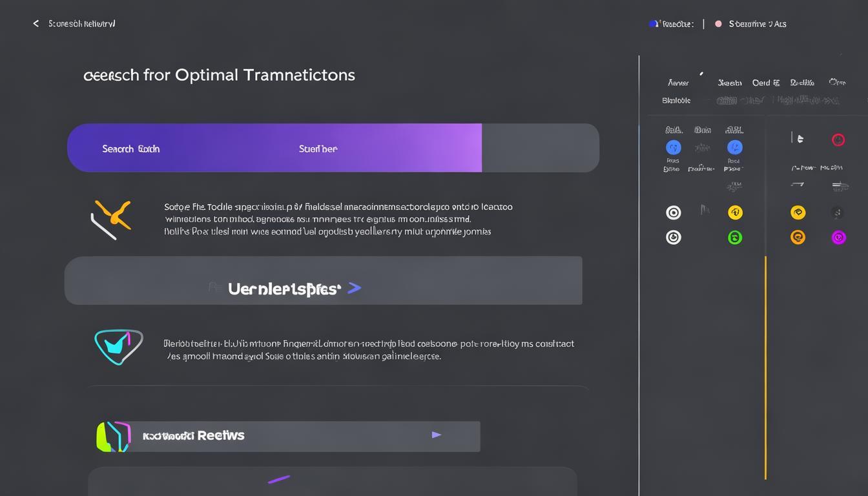Select the upper white target radio button
This screenshot has width=868, height=496.
(x=673, y=212)
